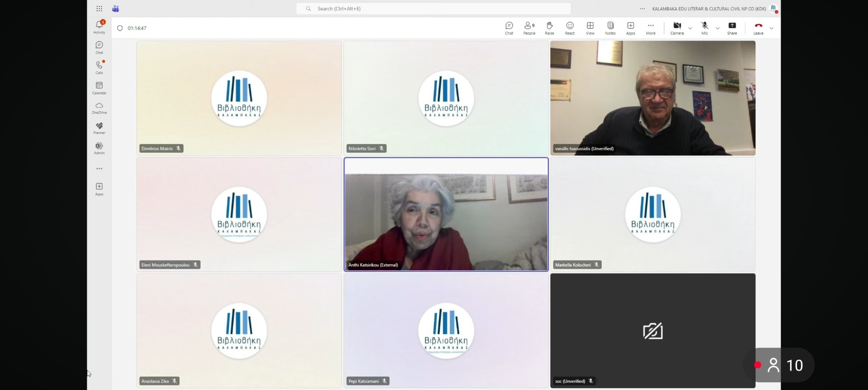868x390 pixels.
Task: Open the Admin app icon
Action: 99,148
